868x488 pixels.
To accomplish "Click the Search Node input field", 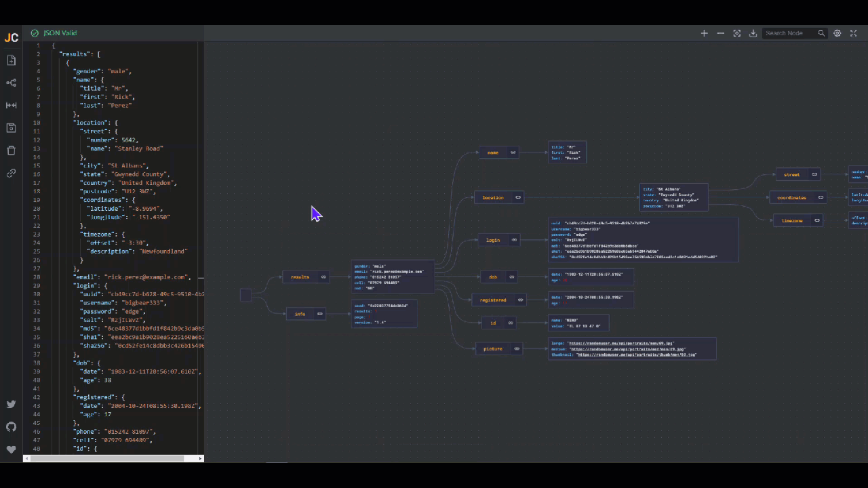I will click(789, 33).
